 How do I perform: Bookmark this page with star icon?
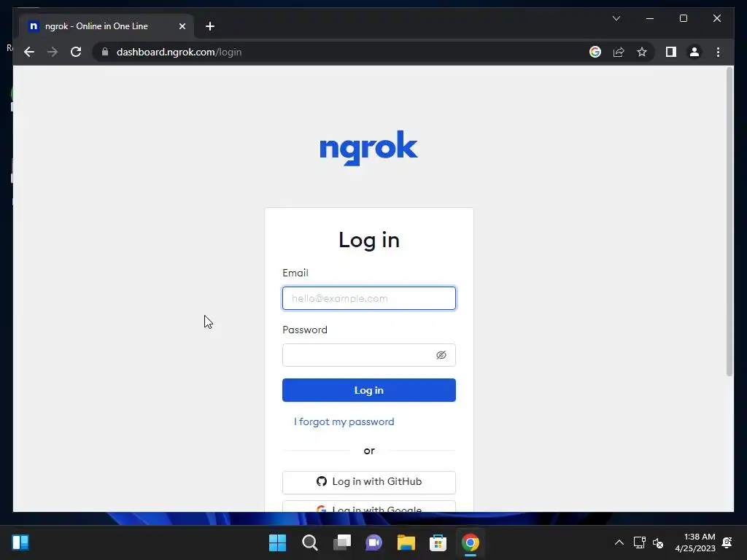[x=642, y=52]
